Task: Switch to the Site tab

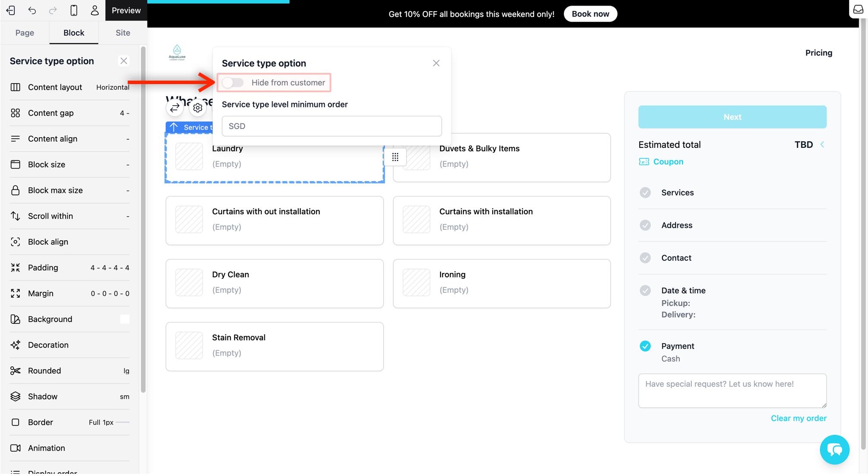Action: (x=123, y=33)
